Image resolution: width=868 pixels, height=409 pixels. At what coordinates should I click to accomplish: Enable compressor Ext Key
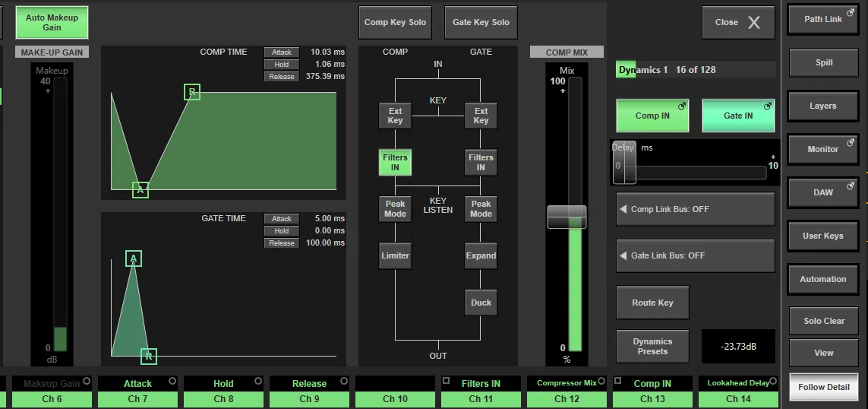(395, 116)
